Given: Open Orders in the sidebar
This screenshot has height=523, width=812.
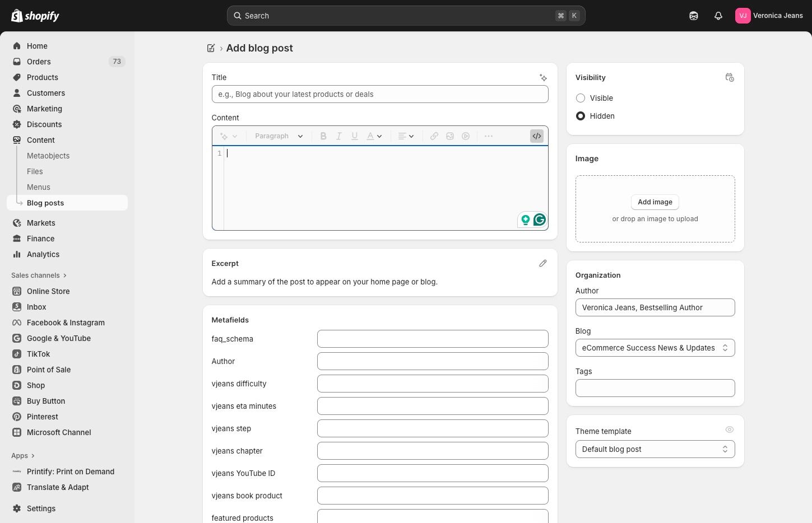Looking at the screenshot, I should point(39,62).
